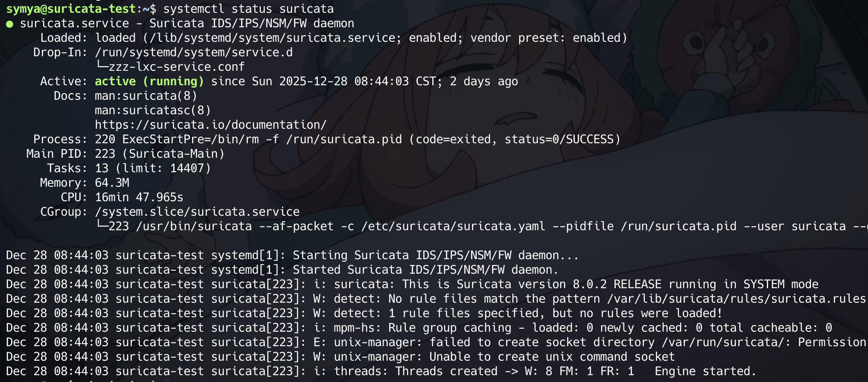868x382 pixels.
Task: Click the Main PID "223 (Suricata-Main)" value
Action: click(160, 154)
